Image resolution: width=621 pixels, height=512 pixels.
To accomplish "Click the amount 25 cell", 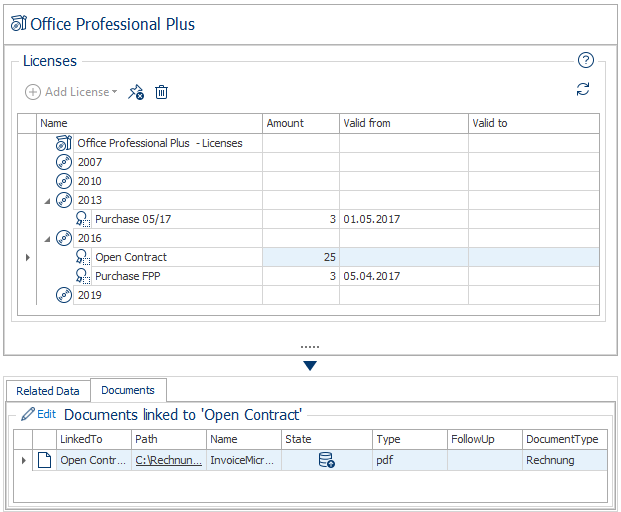I will coord(301,257).
